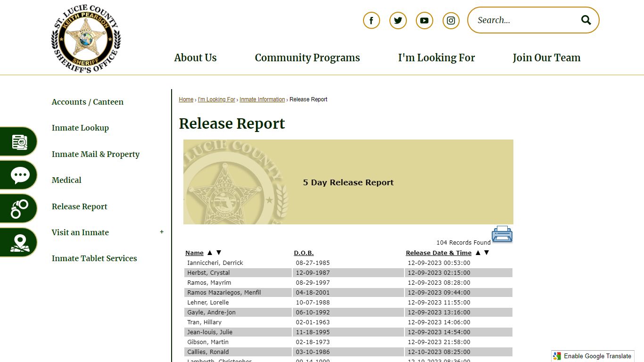Focus the Search input field
This screenshot has height=362, width=644.
[x=526, y=20]
